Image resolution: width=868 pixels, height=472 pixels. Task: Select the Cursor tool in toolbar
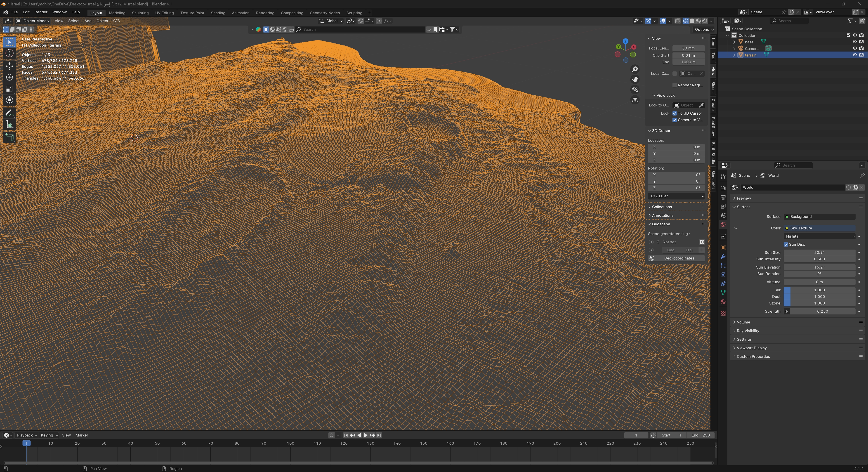point(9,53)
